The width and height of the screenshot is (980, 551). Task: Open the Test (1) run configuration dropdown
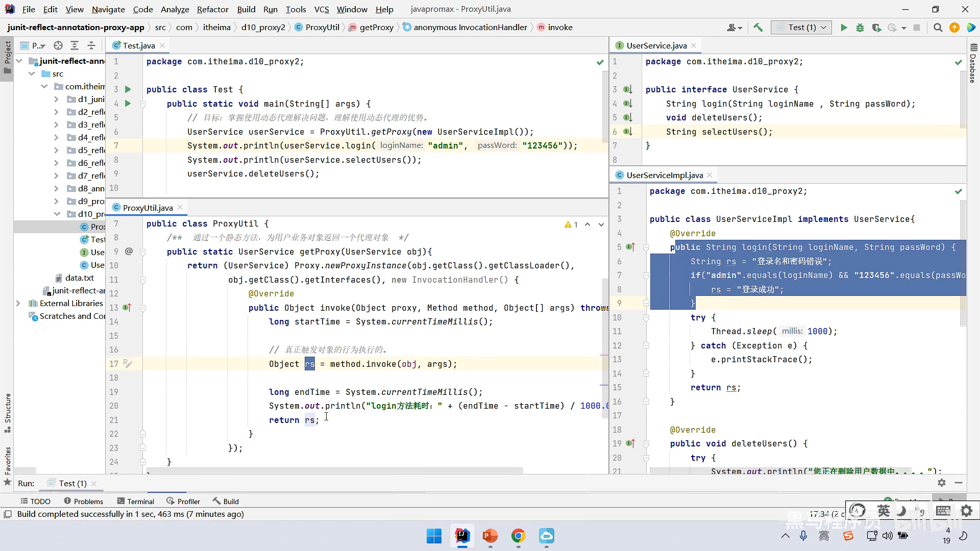point(802,28)
